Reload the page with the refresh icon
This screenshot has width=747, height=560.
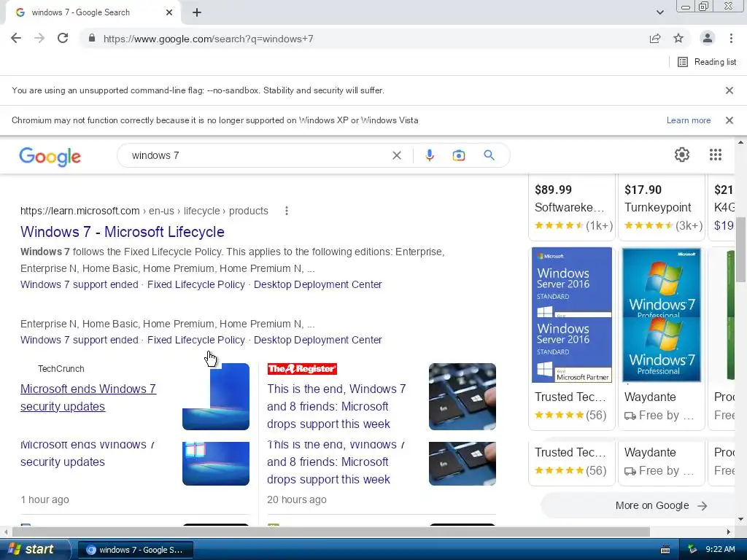pos(63,39)
